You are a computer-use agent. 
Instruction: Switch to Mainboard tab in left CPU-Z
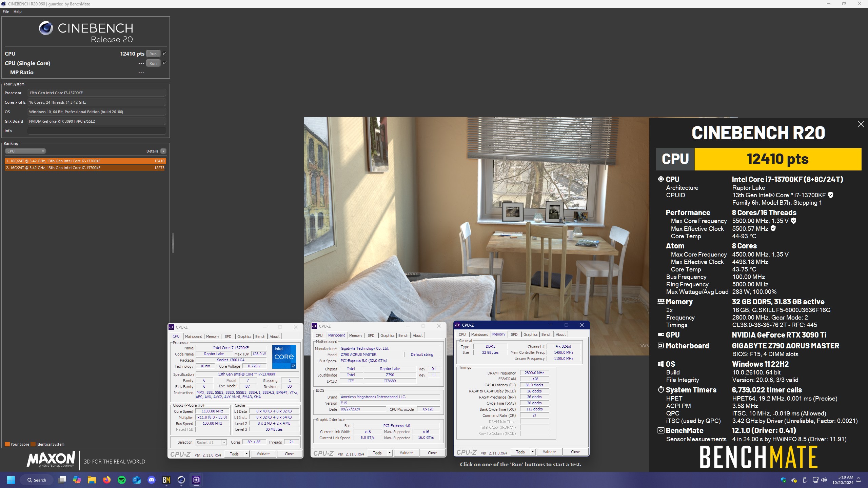point(194,337)
